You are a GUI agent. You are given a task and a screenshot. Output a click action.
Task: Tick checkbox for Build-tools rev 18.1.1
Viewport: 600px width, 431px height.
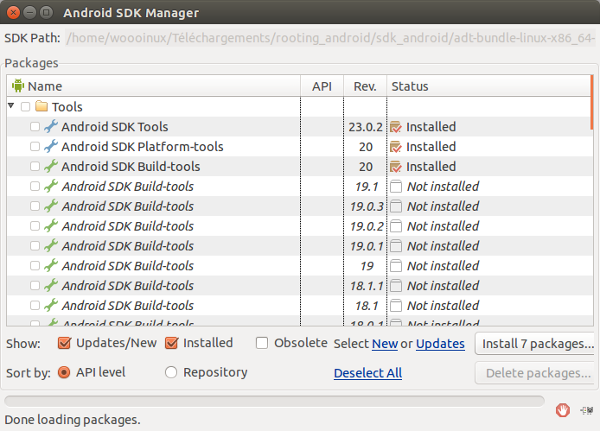click(x=35, y=286)
